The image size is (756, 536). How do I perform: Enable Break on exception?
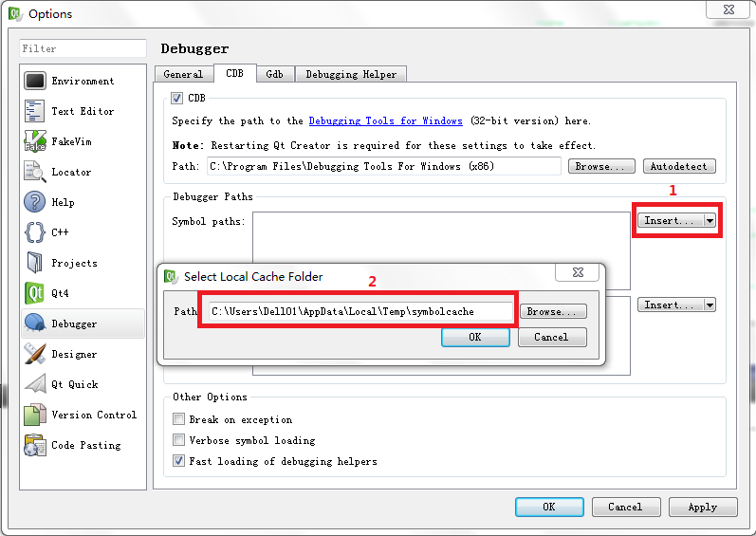pyautogui.click(x=178, y=419)
